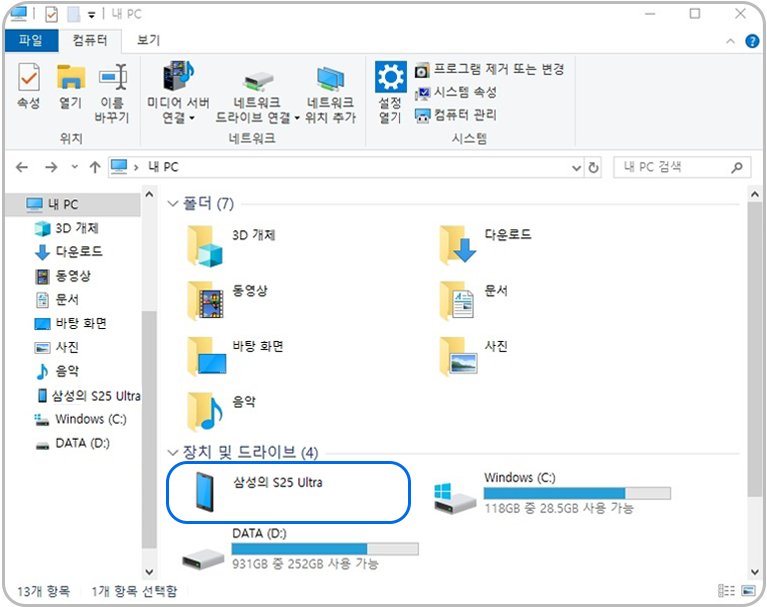This screenshot has height=607, width=767.
Task: Click Uninstall or change a program (프로그램 제거 또는 변경)
Action: 490,69
